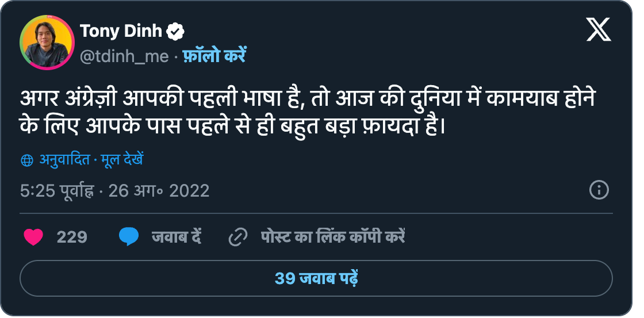Click मूल देखें to view original
This screenshot has width=644, height=318.
click(122, 160)
